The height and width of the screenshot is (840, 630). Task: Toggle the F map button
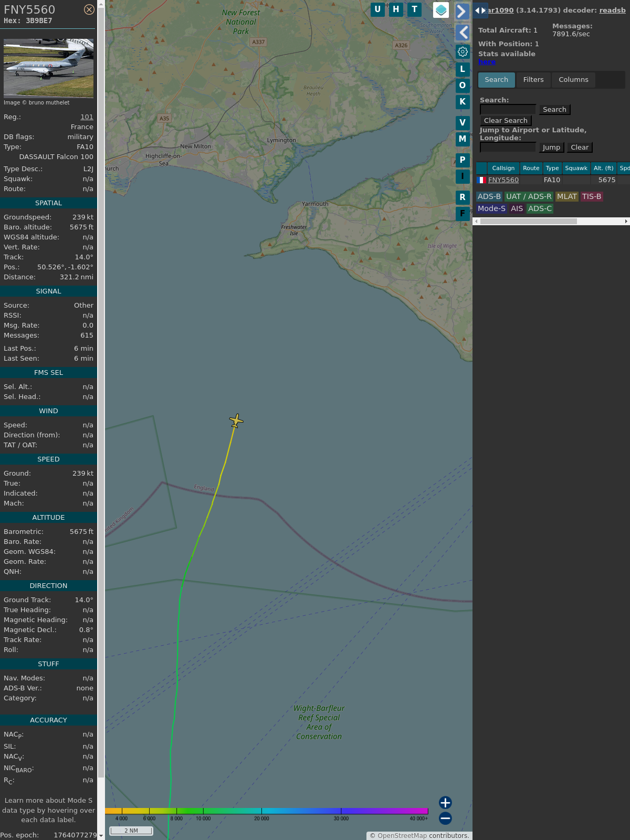pos(463,214)
